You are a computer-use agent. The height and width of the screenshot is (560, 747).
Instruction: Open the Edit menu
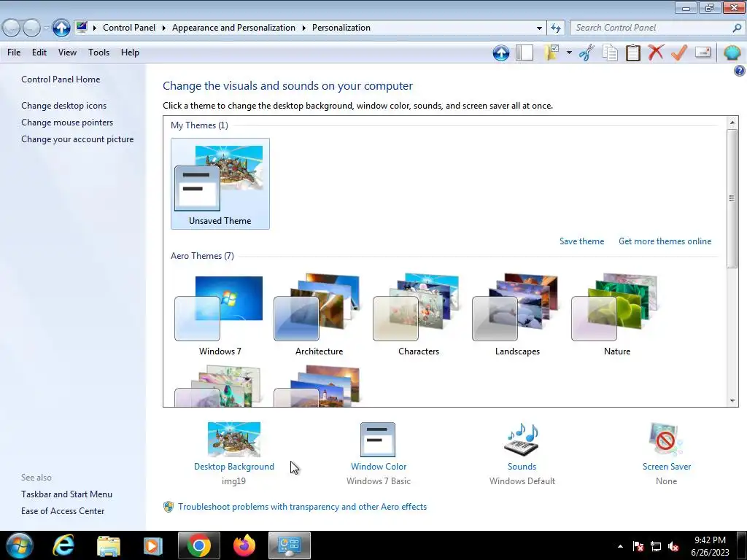tap(39, 52)
